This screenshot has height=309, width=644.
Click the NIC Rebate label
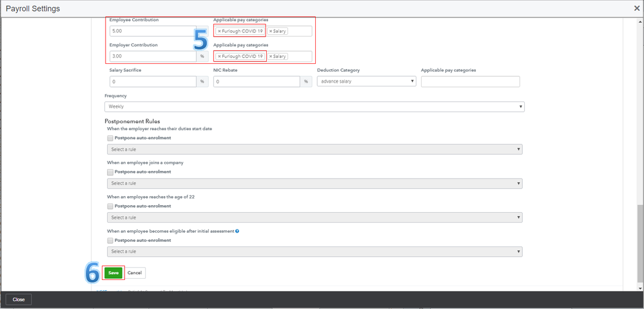[226, 70]
